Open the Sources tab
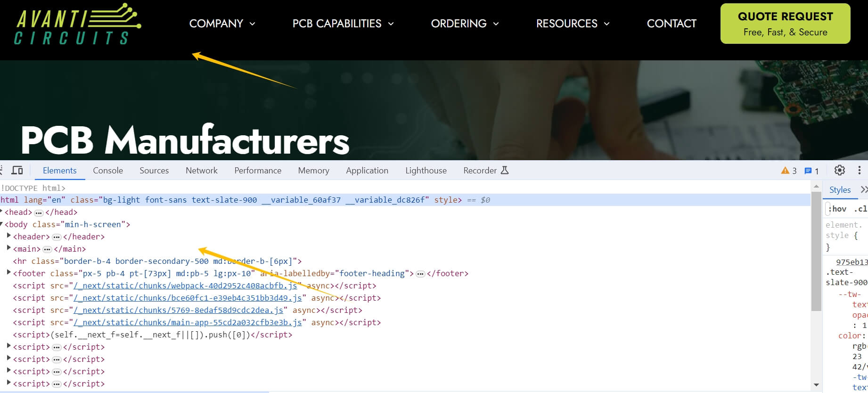This screenshot has height=393, width=868. (x=154, y=171)
